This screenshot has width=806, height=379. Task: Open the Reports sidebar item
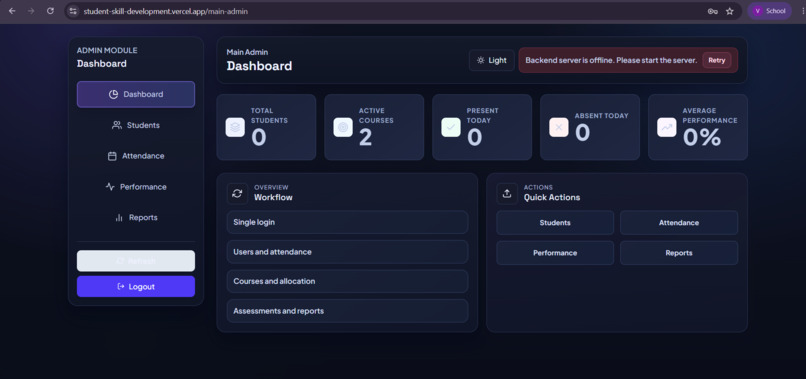tap(136, 218)
